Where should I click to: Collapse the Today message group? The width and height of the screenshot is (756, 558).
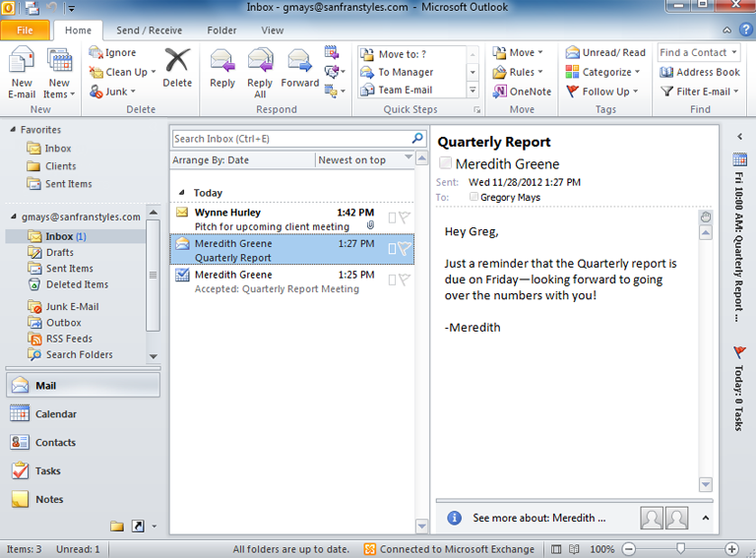point(182,192)
